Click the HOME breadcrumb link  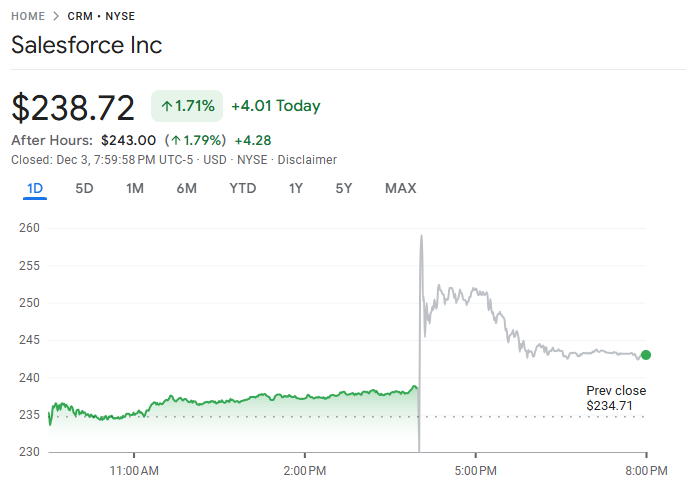27,16
